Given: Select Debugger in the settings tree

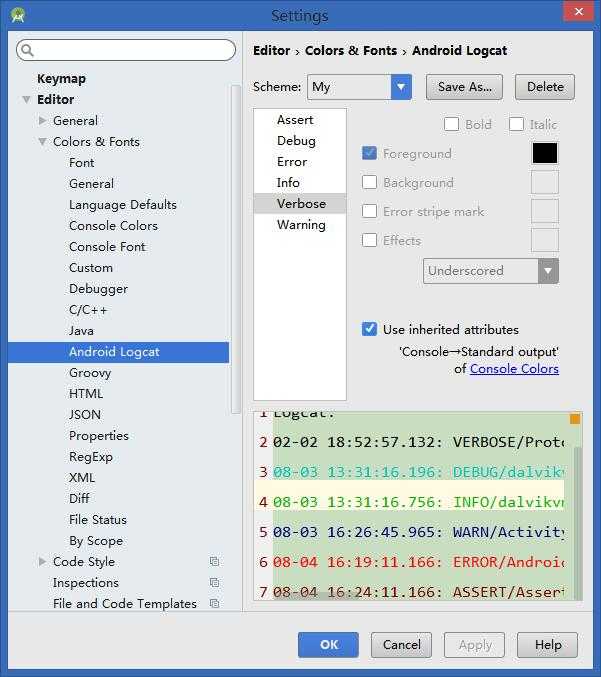Looking at the screenshot, I should pyautogui.click(x=98, y=289).
